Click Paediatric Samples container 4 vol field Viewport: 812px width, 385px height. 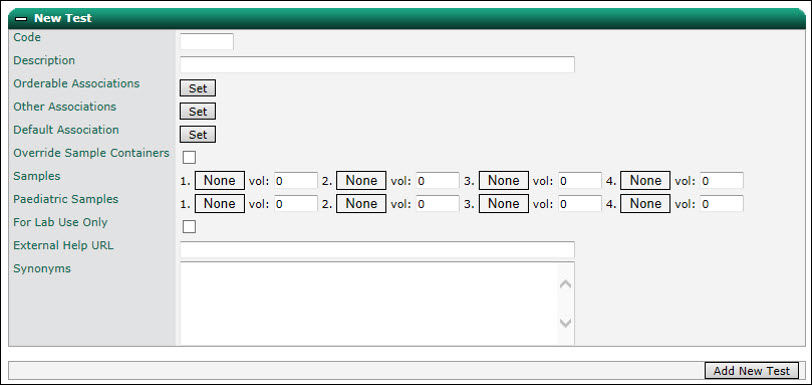point(722,204)
